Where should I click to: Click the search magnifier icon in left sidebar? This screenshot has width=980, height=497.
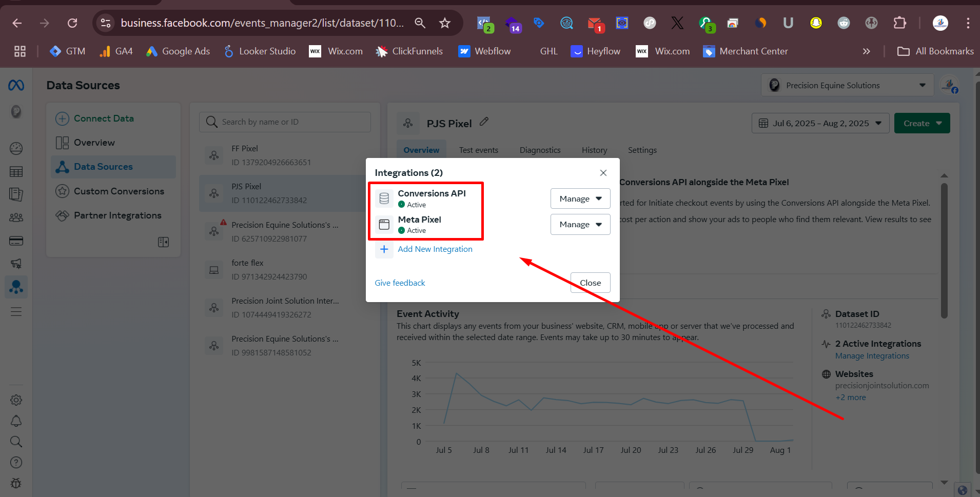16,442
